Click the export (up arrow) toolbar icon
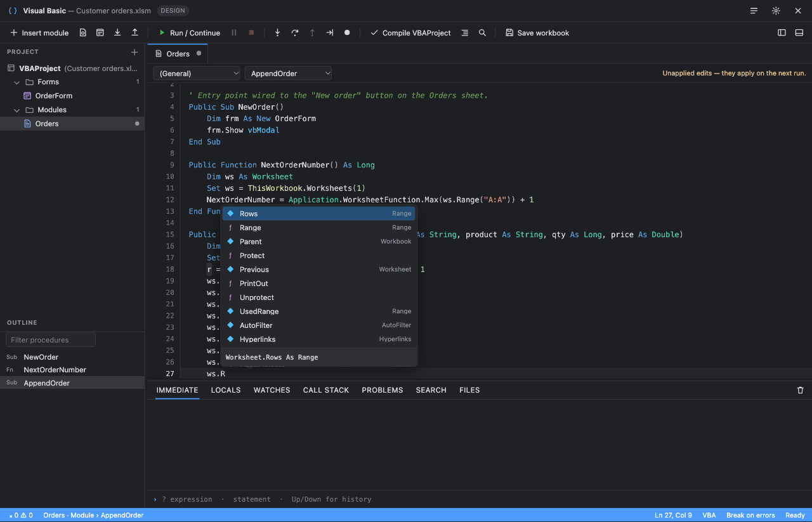Screen dimensions: 812x522 click(x=134, y=33)
